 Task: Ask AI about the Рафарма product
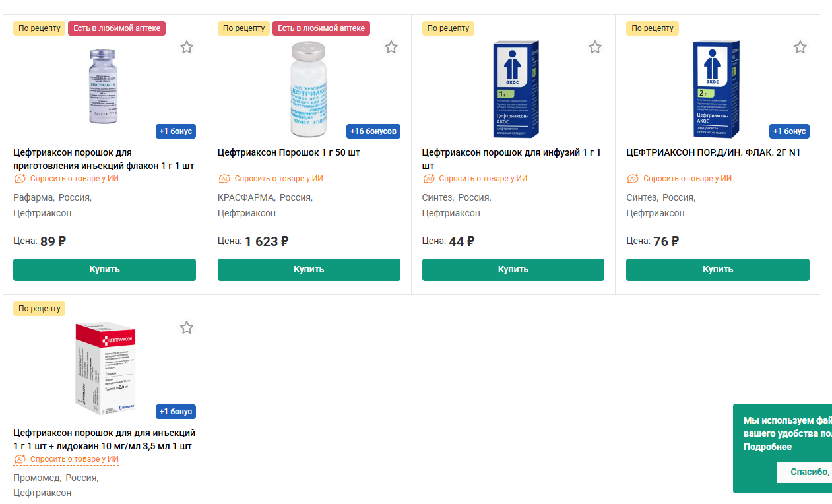coord(74,179)
